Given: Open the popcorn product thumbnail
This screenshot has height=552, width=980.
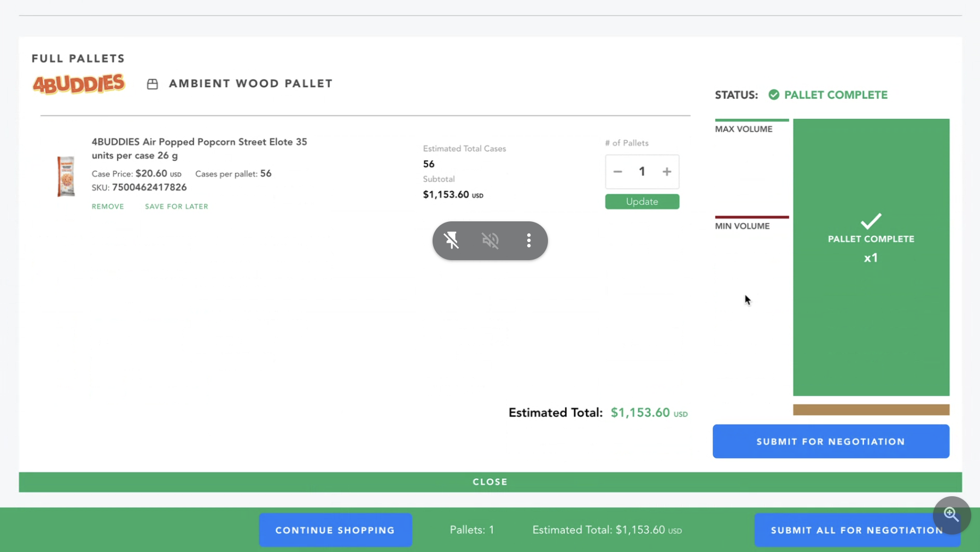Looking at the screenshot, I should point(66,176).
